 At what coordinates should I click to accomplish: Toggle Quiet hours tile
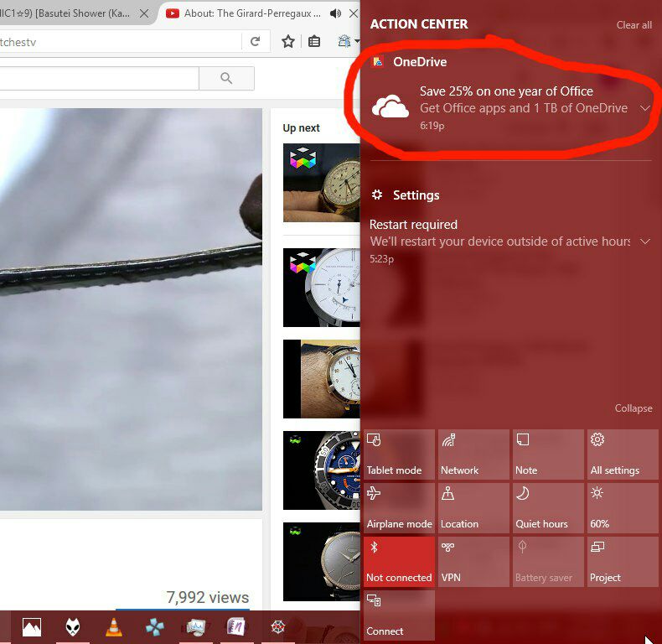point(548,508)
